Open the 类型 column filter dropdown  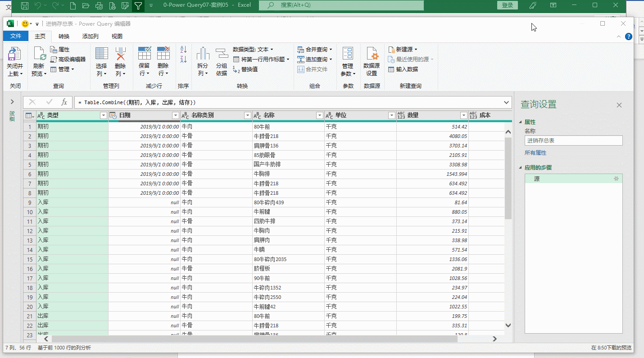pos(104,115)
